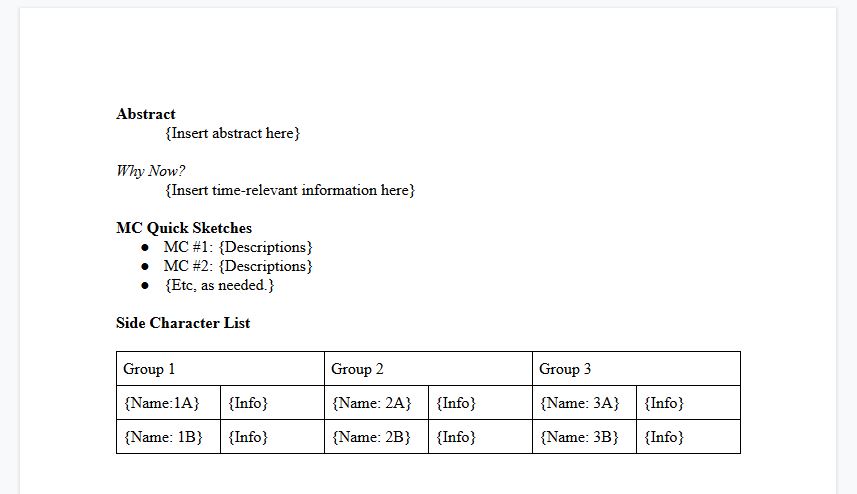Screen dimensions: 857x494
Task: Click the {Info} cell beside Name 3B
Action: [665, 437]
